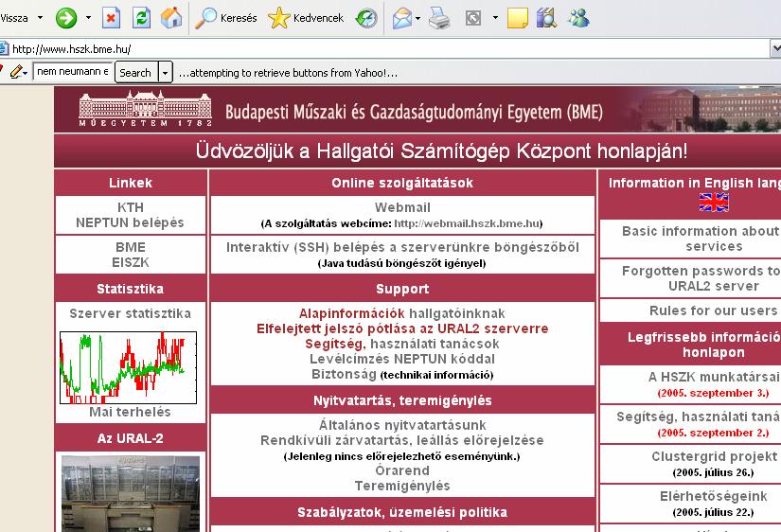This screenshot has width=781, height=532.
Task: Open the Mail options dropdown arrow
Action: 417,18
